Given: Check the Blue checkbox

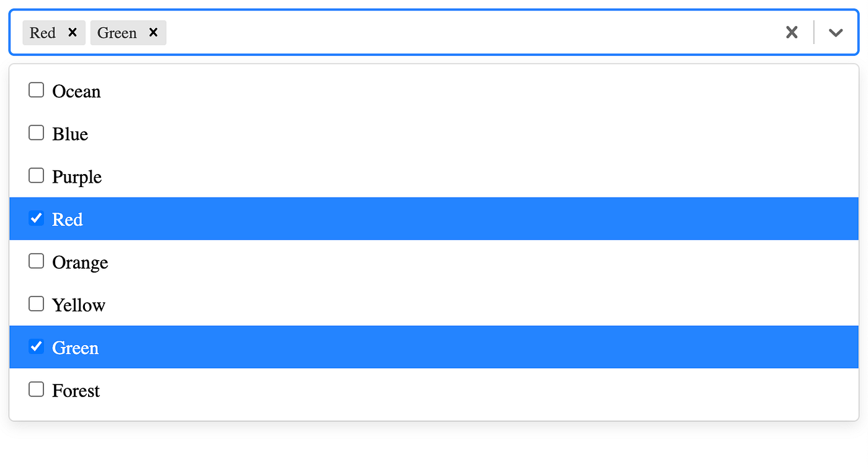Looking at the screenshot, I should 36,132.
